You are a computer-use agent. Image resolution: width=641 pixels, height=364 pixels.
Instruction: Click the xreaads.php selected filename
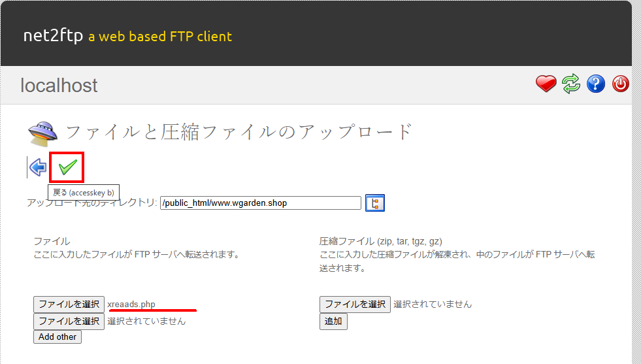click(131, 304)
